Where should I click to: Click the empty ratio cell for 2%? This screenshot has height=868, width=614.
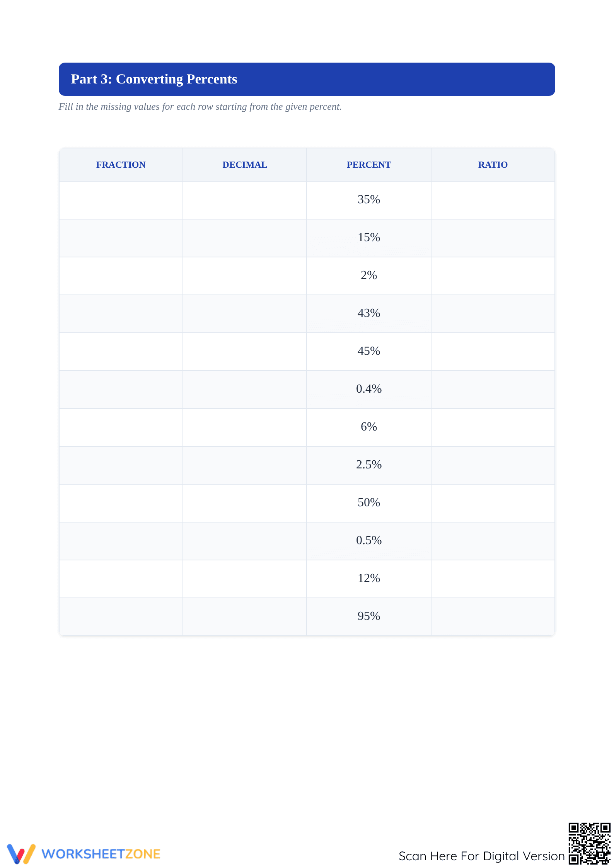(x=493, y=276)
